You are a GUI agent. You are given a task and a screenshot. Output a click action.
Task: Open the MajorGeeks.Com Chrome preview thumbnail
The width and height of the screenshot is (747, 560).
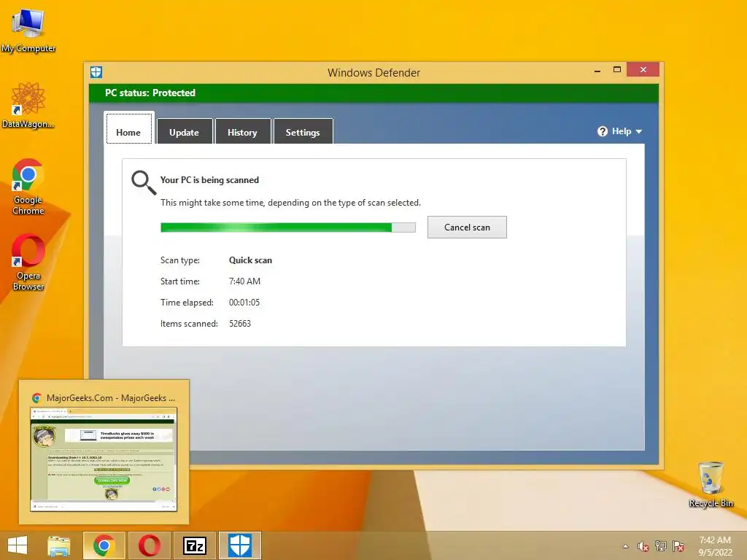(104, 459)
